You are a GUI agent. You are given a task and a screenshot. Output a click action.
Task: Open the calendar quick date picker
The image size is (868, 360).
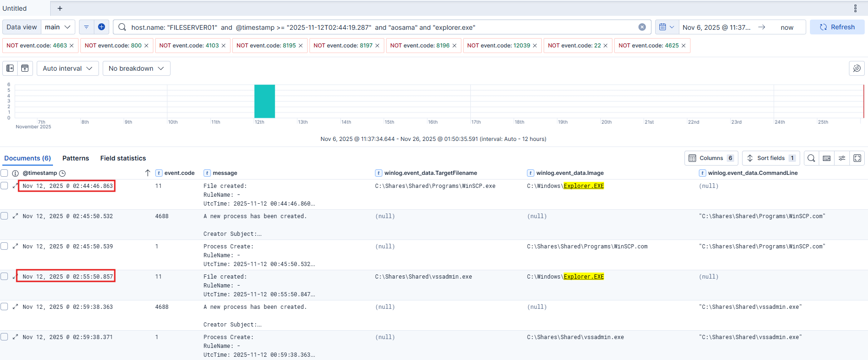(x=666, y=27)
